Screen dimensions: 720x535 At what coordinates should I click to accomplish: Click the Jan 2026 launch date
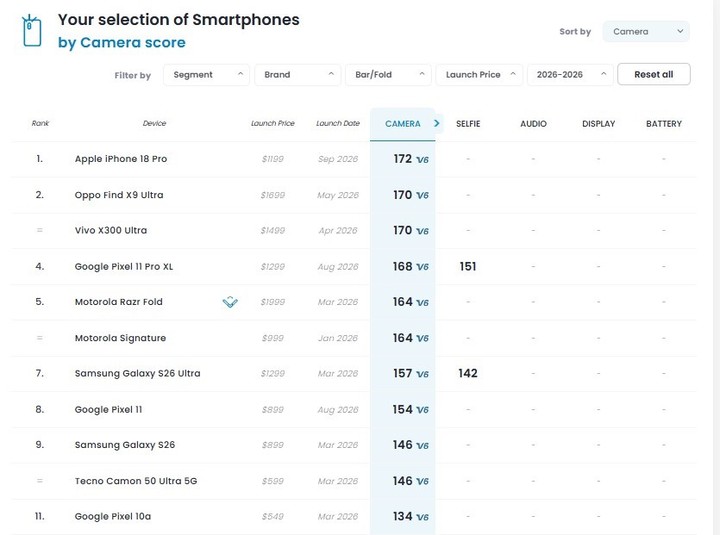pos(338,338)
